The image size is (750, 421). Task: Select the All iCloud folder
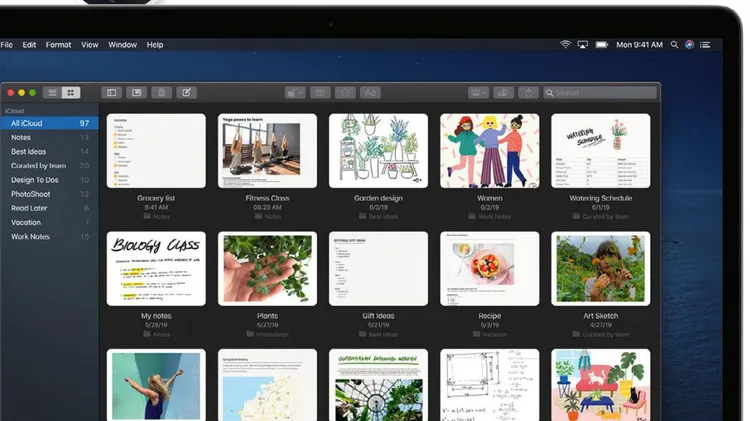50,123
